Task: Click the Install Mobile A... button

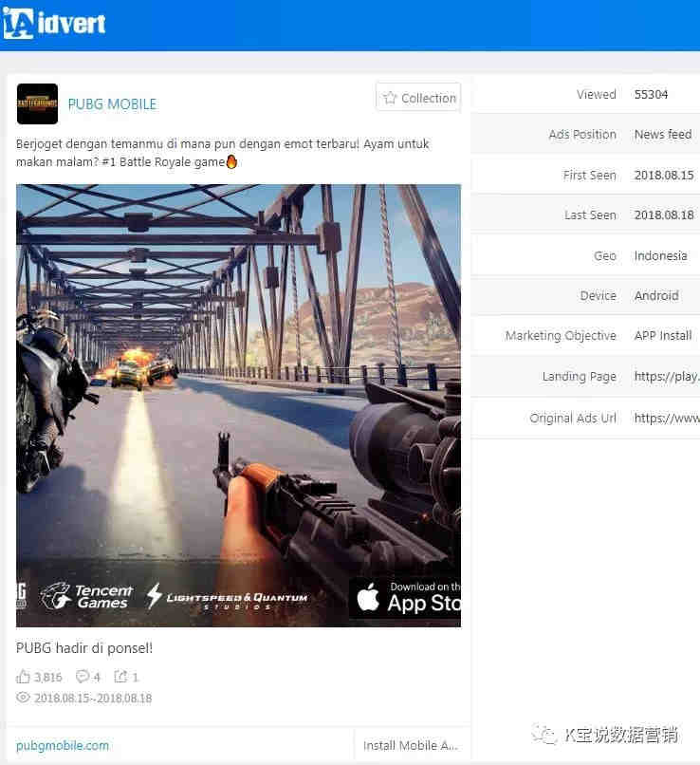Action: click(x=411, y=745)
